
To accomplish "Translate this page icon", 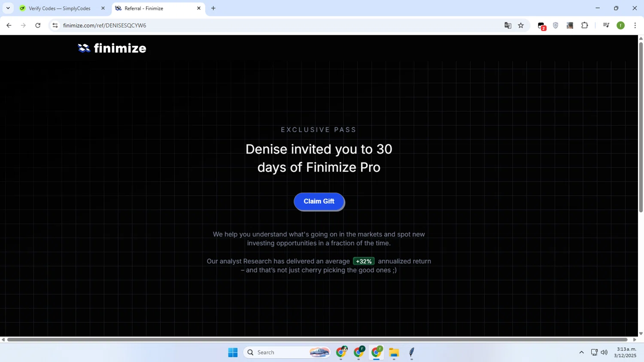I will (x=508, y=25).
